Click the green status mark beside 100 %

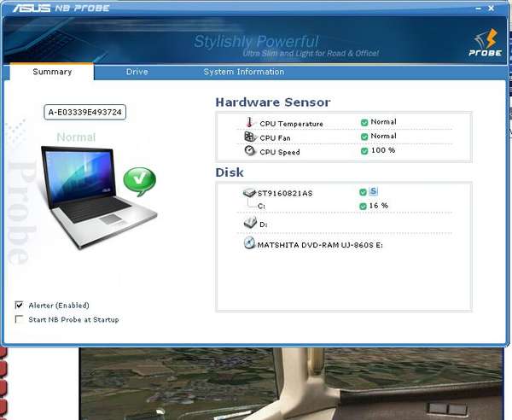tap(364, 151)
